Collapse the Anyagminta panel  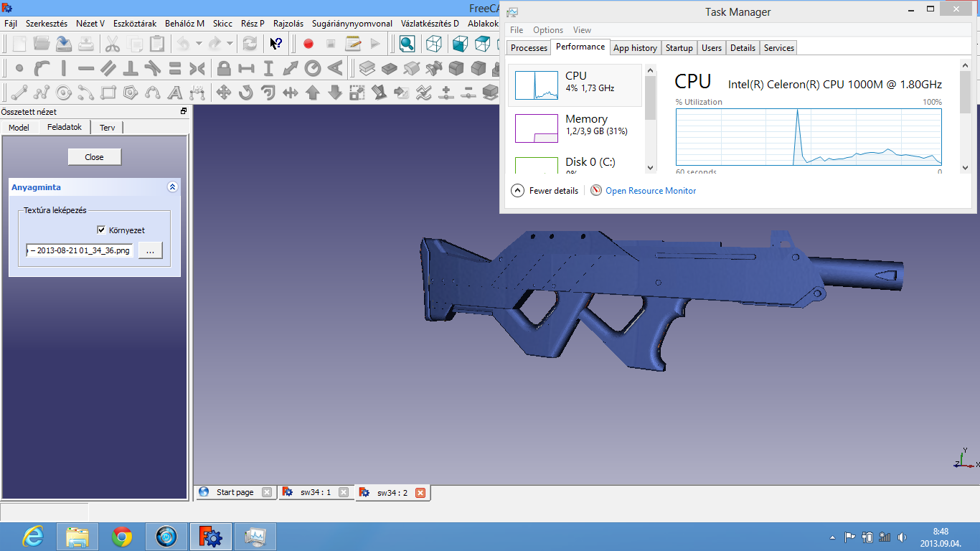point(172,187)
